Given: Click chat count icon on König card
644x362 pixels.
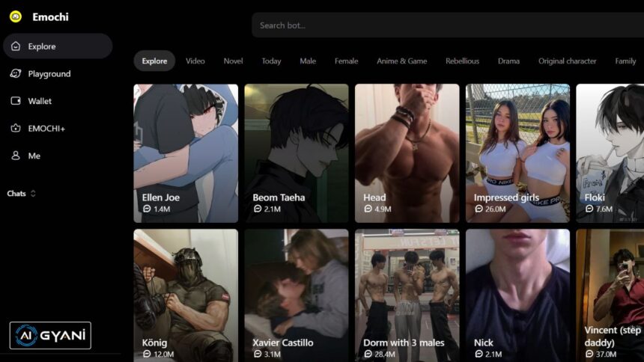Looking at the screenshot, I should (147, 355).
